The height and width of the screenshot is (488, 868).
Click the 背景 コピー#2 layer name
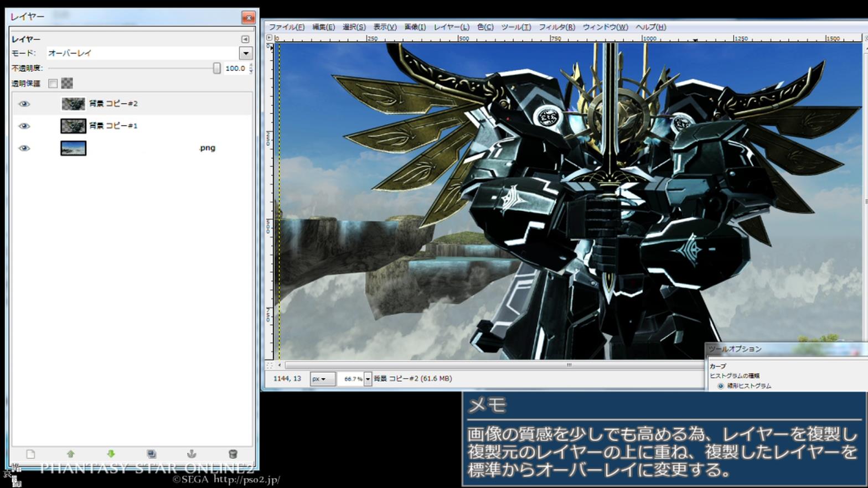pos(113,103)
